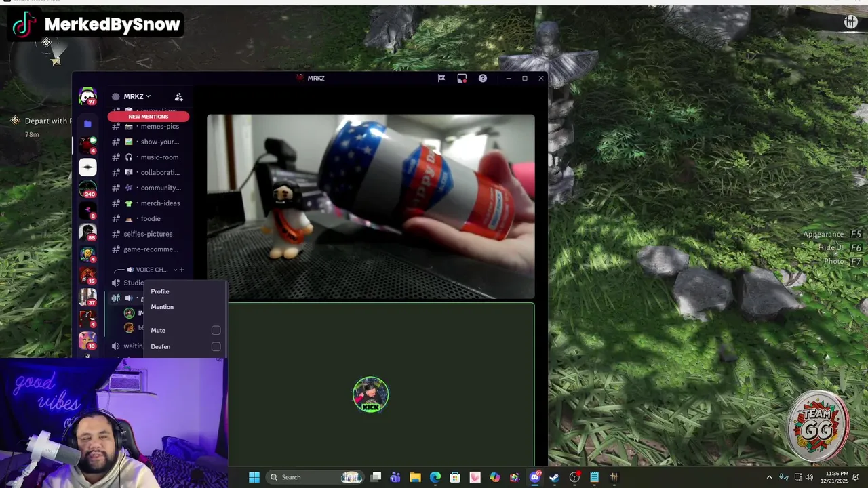
Task: Open Windows Start menu
Action: click(254, 477)
